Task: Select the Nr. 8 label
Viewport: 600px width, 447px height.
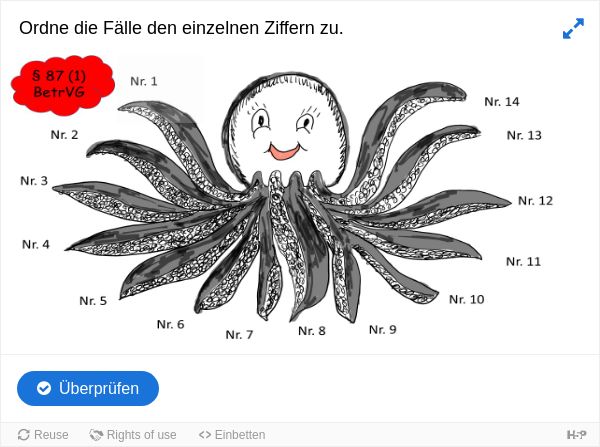Action: [312, 331]
